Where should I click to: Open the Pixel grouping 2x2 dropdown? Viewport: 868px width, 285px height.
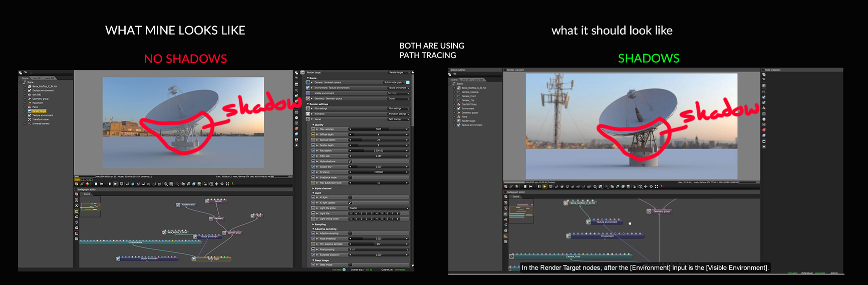[378, 249]
